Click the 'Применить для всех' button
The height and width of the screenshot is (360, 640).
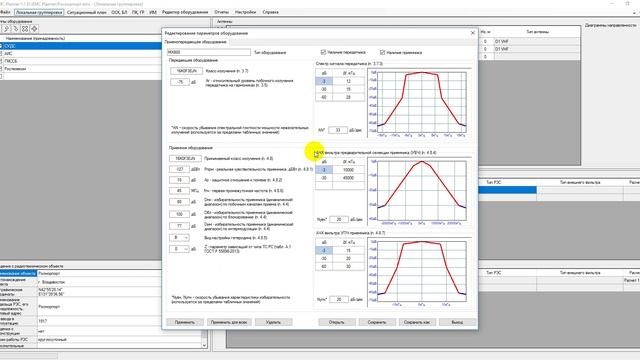point(229,322)
